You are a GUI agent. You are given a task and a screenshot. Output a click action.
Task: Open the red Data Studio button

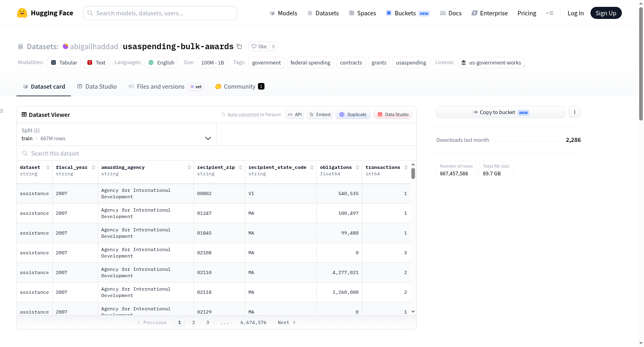(x=392, y=114)
